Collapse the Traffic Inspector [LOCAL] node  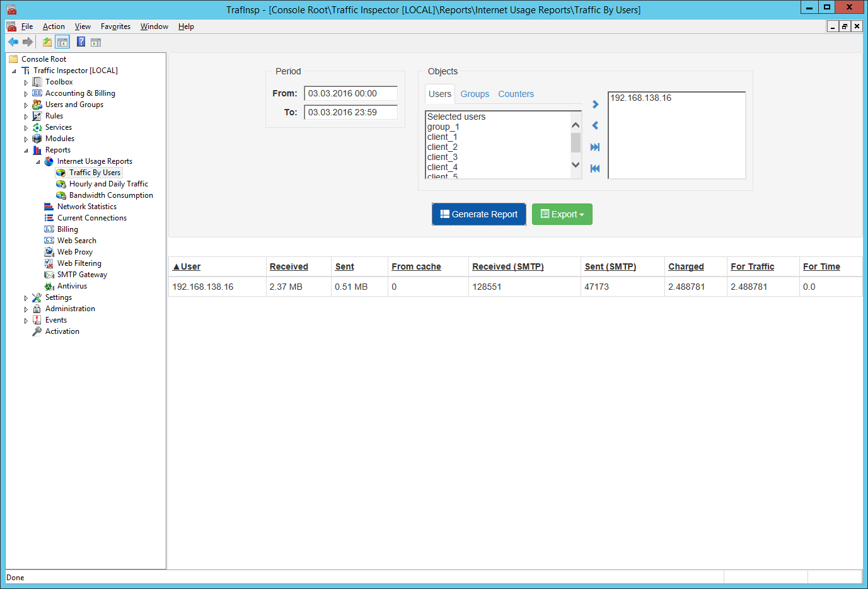[14, 71]
